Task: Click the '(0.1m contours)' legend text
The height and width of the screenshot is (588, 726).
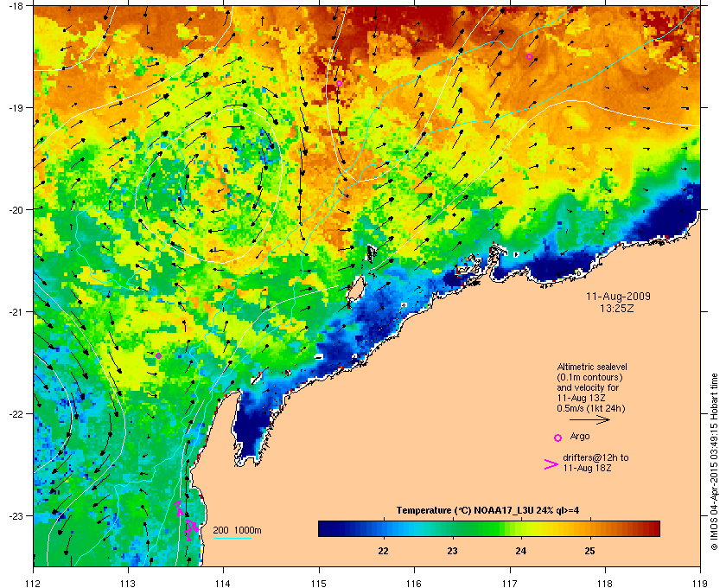Action: [x=589, y=377]
